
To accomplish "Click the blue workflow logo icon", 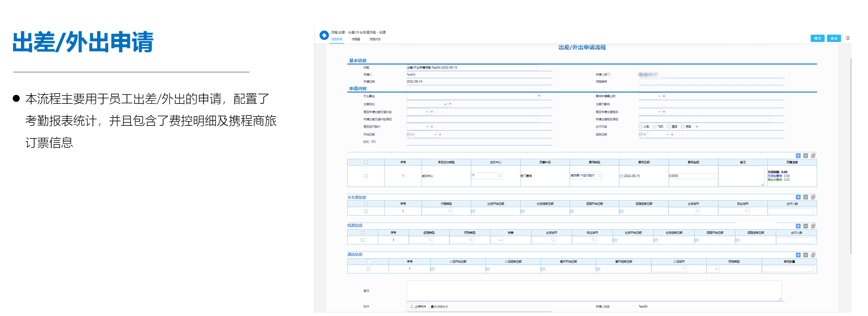I will tap(324, 35).
